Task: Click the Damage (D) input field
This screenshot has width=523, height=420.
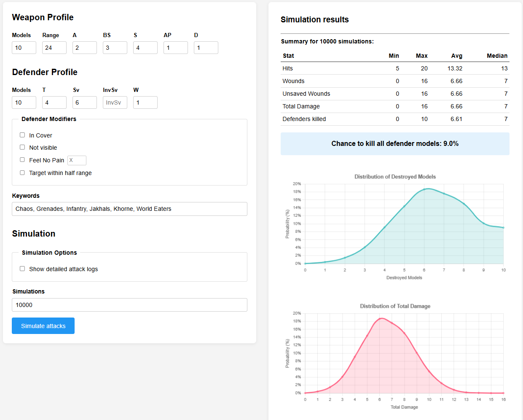Action: [206, 48]
